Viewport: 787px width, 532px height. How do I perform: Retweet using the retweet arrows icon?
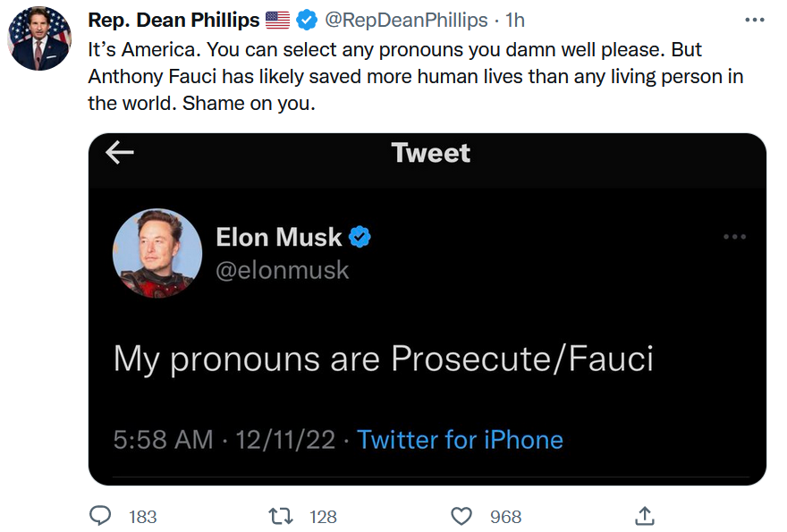tap(281, 516)
